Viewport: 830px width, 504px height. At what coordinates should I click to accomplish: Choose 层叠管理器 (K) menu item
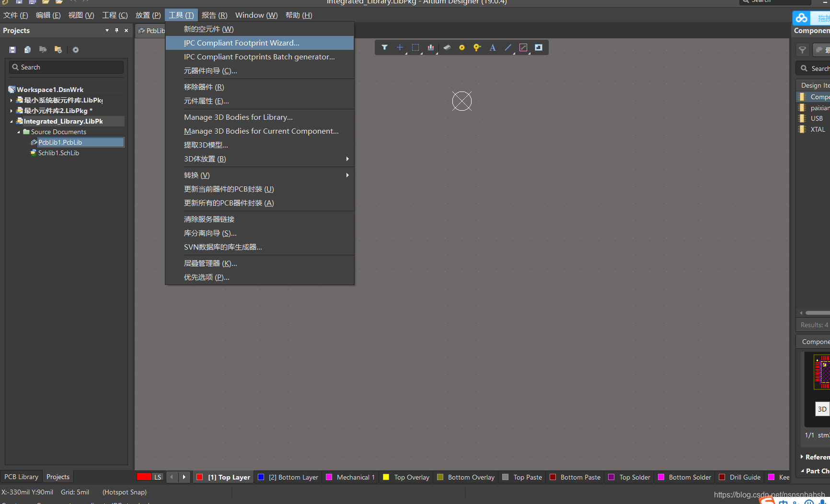pyautogui.click(x=259, y=263)
